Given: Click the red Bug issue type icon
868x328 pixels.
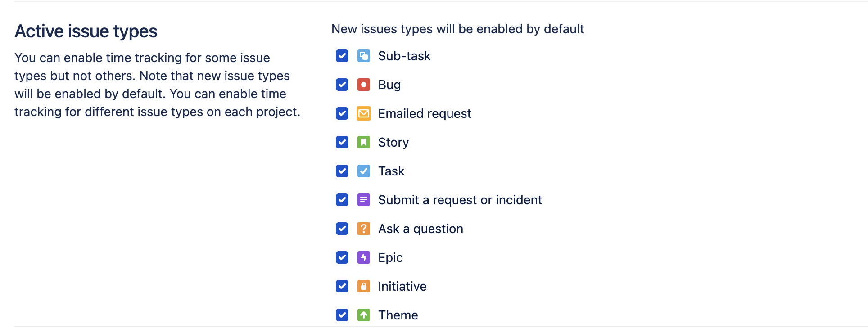Looking at the screenshot, I should (x=363, y=85).
